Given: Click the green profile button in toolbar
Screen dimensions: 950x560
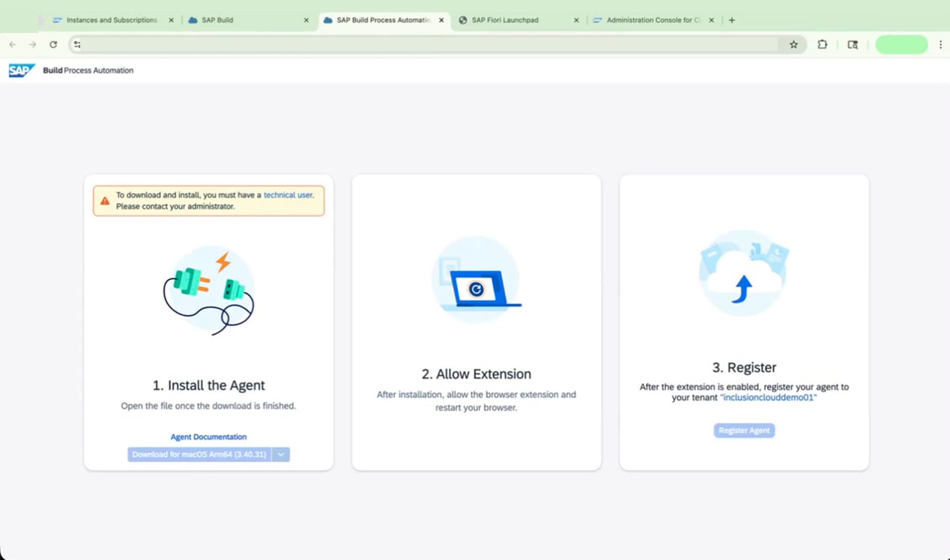Looking at the screenshot, I should 901,45.
